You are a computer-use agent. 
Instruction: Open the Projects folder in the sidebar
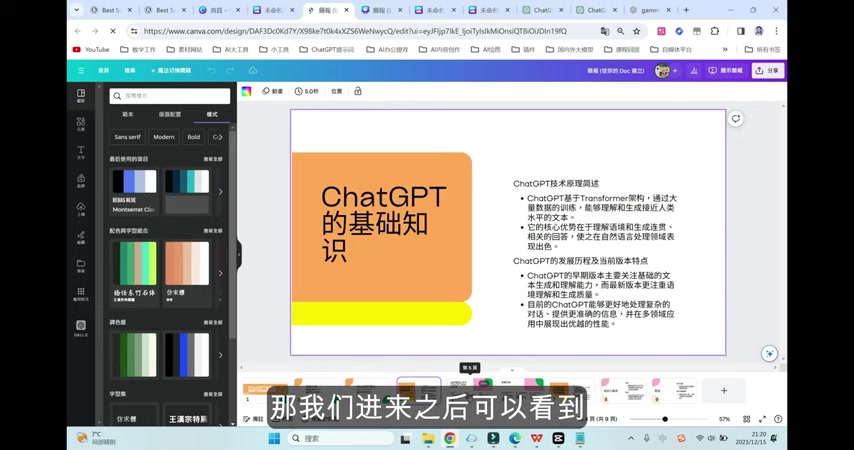[81, 266]
